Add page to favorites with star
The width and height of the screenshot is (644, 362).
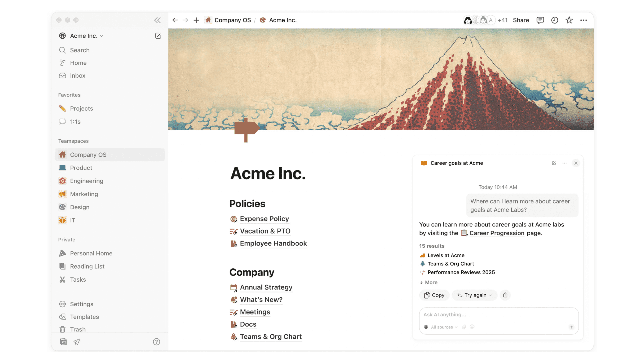569,20
